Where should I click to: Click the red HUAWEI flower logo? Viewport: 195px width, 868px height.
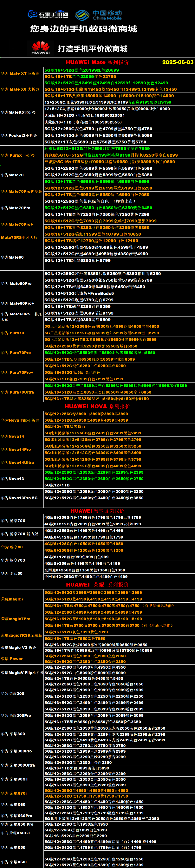[41, 47]
